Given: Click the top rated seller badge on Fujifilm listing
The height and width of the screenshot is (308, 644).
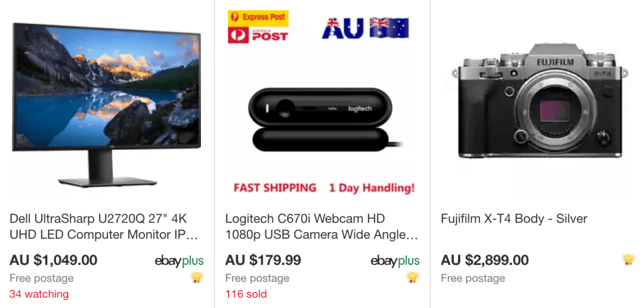Looking at the screenshot, I should (x=628, y=260).
